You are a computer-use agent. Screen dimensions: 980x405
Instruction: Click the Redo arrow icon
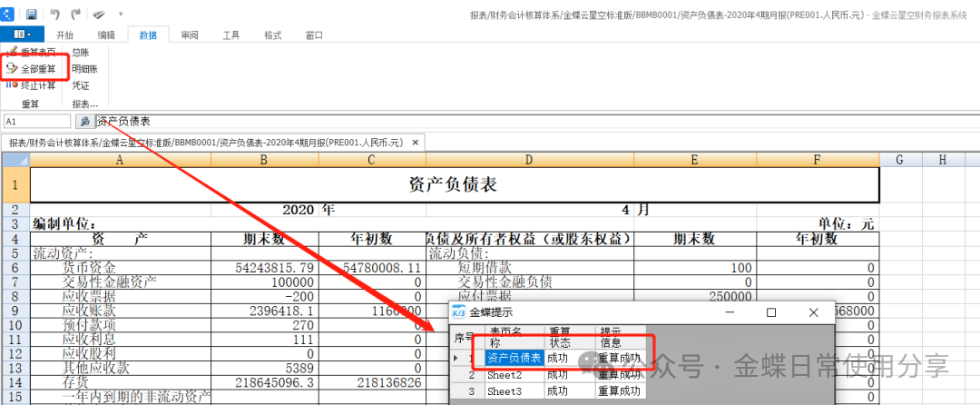tap(76, 15)
